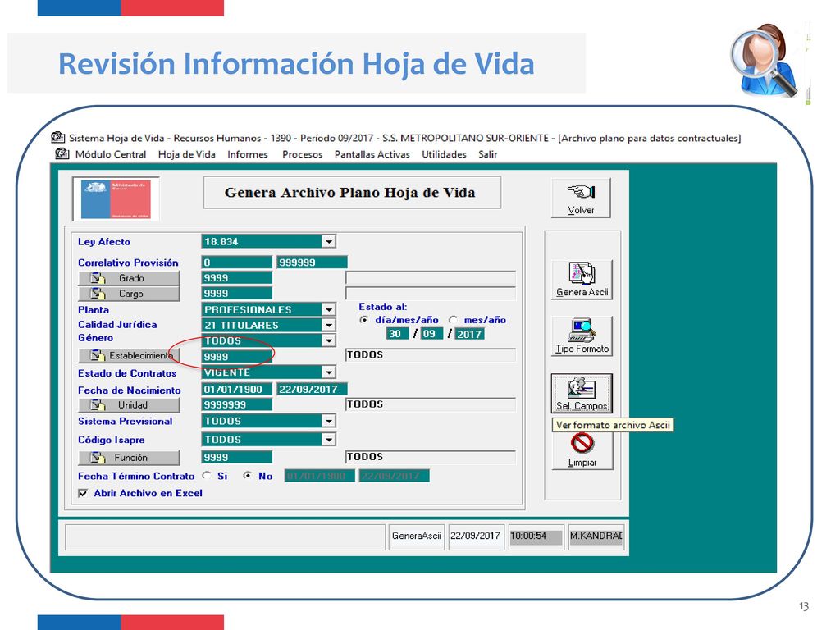
Task: Open the Cargo lookup button
Action: click(x=129, y=294)
